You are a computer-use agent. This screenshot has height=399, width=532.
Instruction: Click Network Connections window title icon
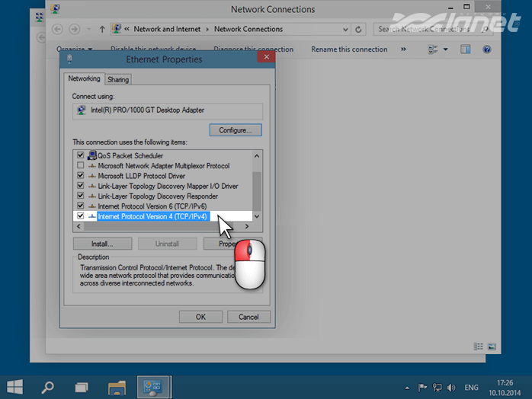[56, 8]
